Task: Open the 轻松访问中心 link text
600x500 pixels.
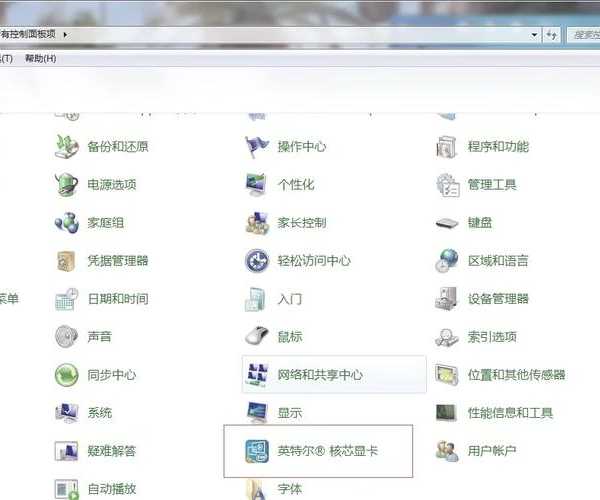Action: (x=314, y=261)
